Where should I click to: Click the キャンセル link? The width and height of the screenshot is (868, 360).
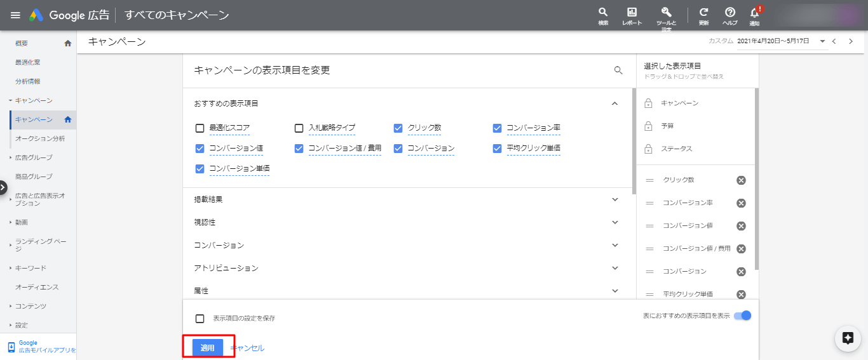(x=247, y=348)
